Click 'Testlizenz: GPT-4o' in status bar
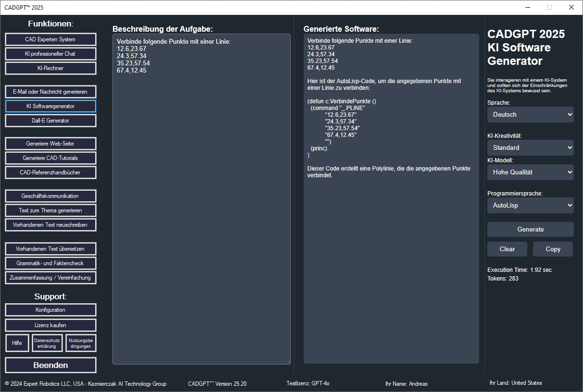 308,383
